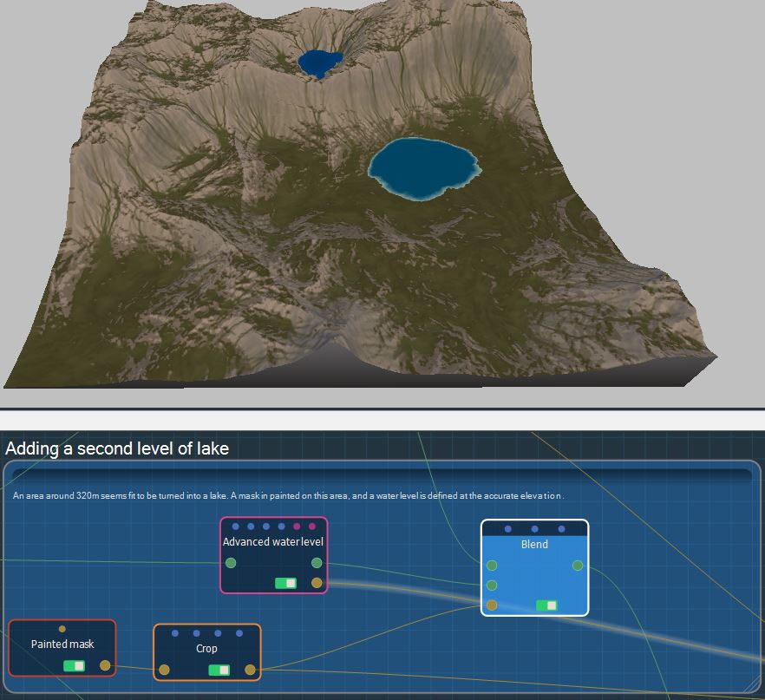This screenshot has height=700, width=765.
Task: Click Advanced water level yellow mask output port
Action: pos(317,582)
